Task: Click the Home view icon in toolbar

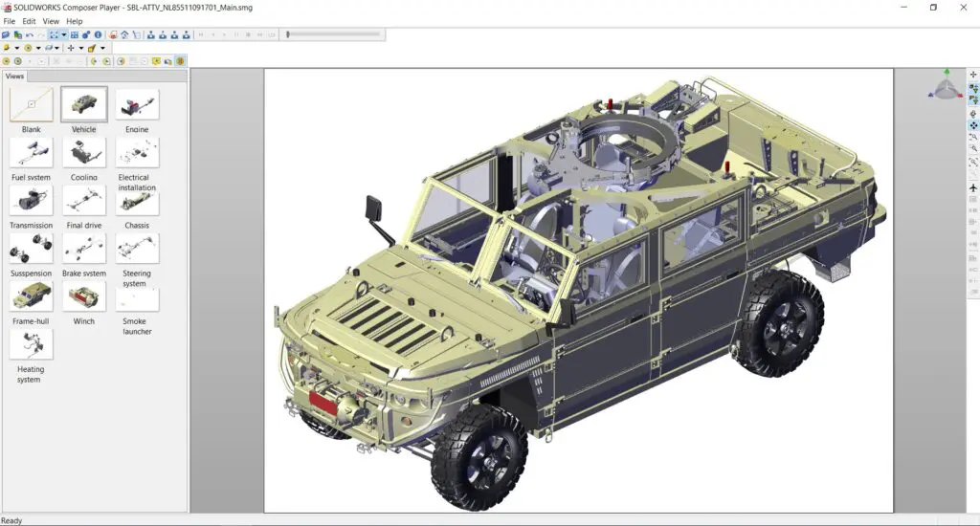Action: tap(125, 34)
